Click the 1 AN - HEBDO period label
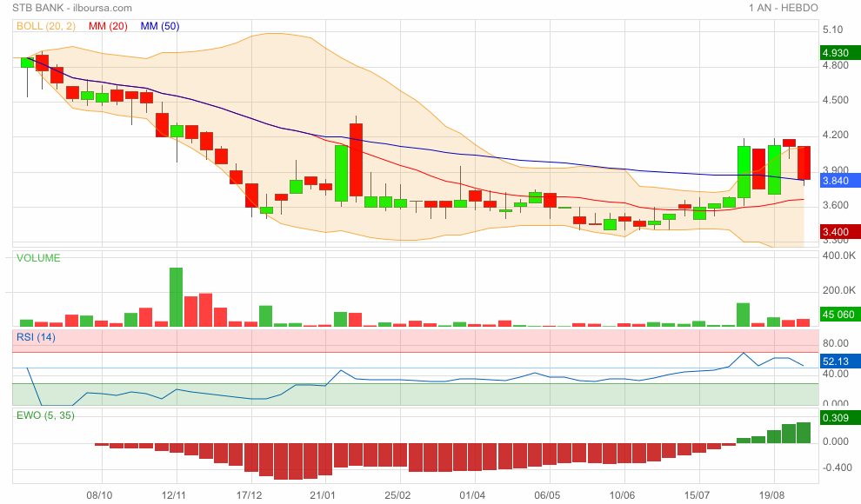The image size is (861, 504). pos(783,8)
